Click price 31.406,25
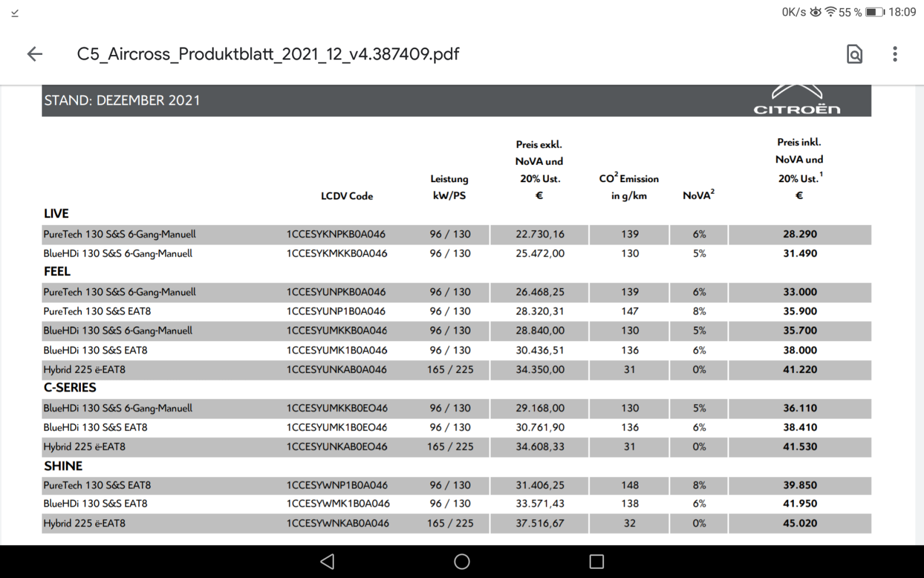 point(540,486)
